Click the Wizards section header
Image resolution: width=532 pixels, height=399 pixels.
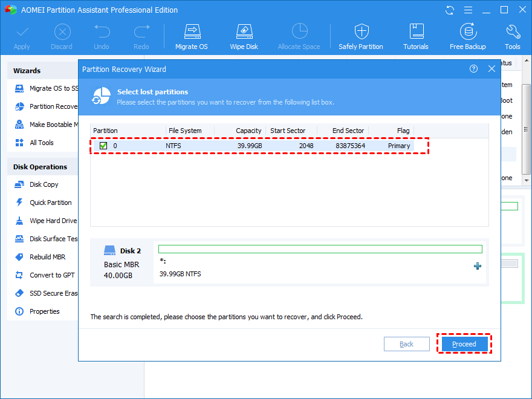tap(27, 71)
